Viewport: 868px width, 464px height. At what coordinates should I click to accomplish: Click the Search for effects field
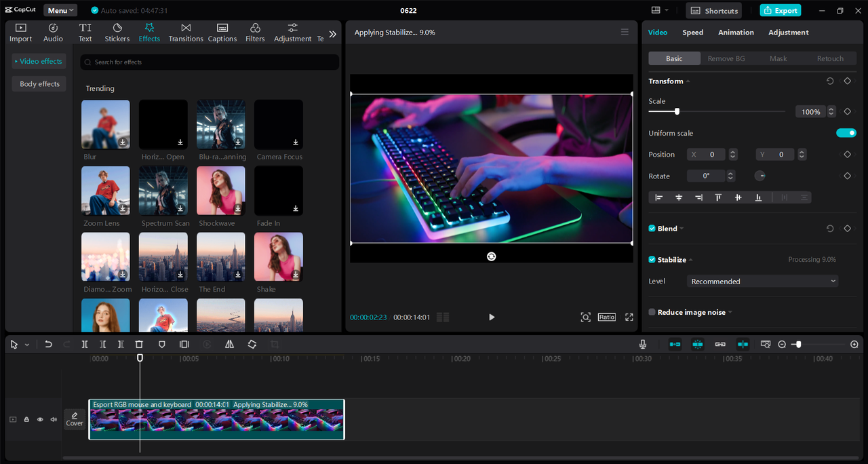click(210, 62)
